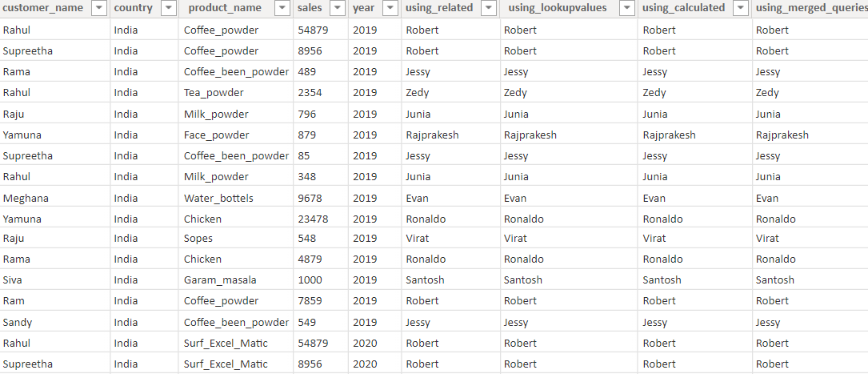Open the customer_name column filter dropdown
Viewport: 868px width, 374px height.
pyautogui.click(x=98, y=8)
